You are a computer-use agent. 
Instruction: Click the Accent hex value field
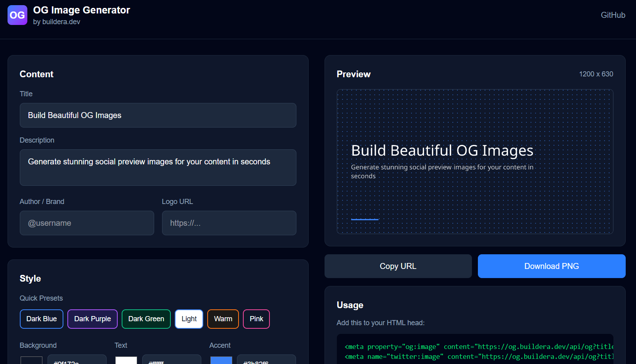[x=266, y=360]
